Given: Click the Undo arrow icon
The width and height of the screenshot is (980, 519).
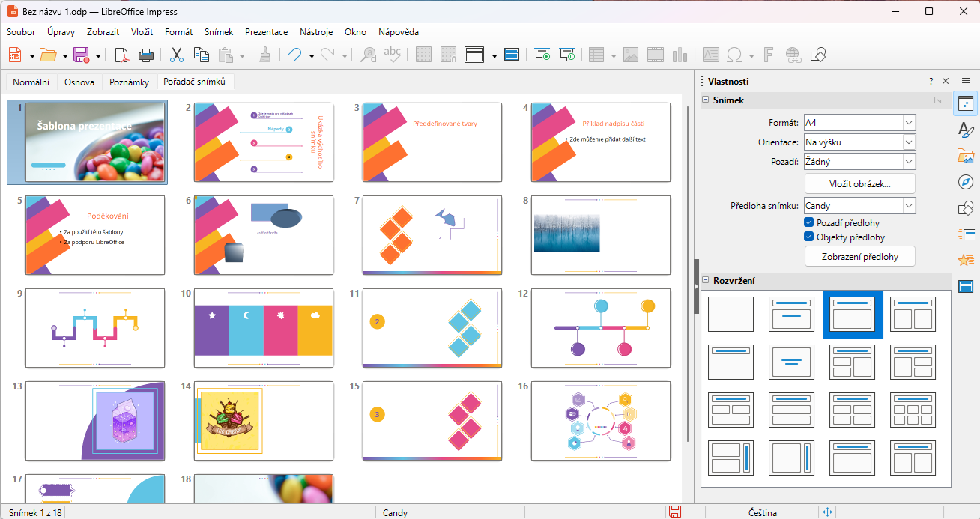Looking at the screenshot, I should click(x=294, y=55).
